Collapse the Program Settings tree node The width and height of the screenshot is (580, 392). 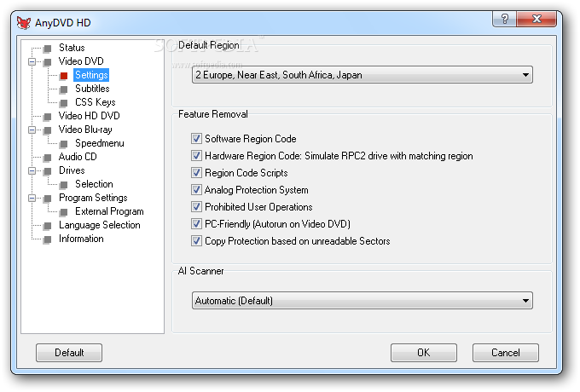[32, 199]
